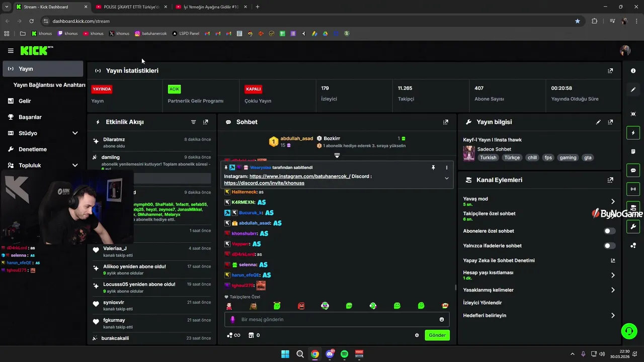Viewport: 644px width, 362px height.
Task: Open the Chrome extensions puzzle icon
Action: click(594, 21)
